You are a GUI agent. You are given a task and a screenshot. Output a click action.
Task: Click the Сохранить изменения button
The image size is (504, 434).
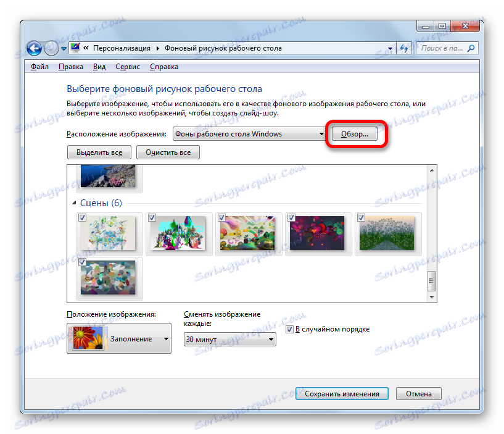[x=342, y=393]
